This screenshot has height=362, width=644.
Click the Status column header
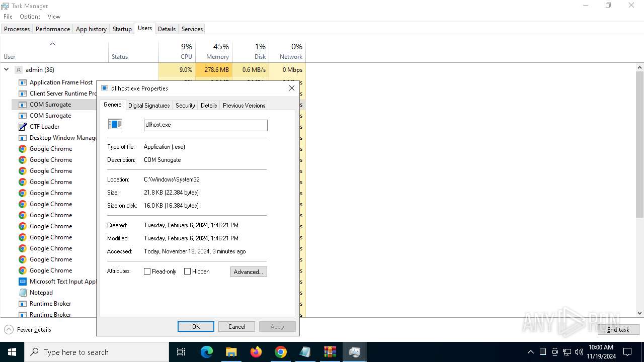[133, 51]
